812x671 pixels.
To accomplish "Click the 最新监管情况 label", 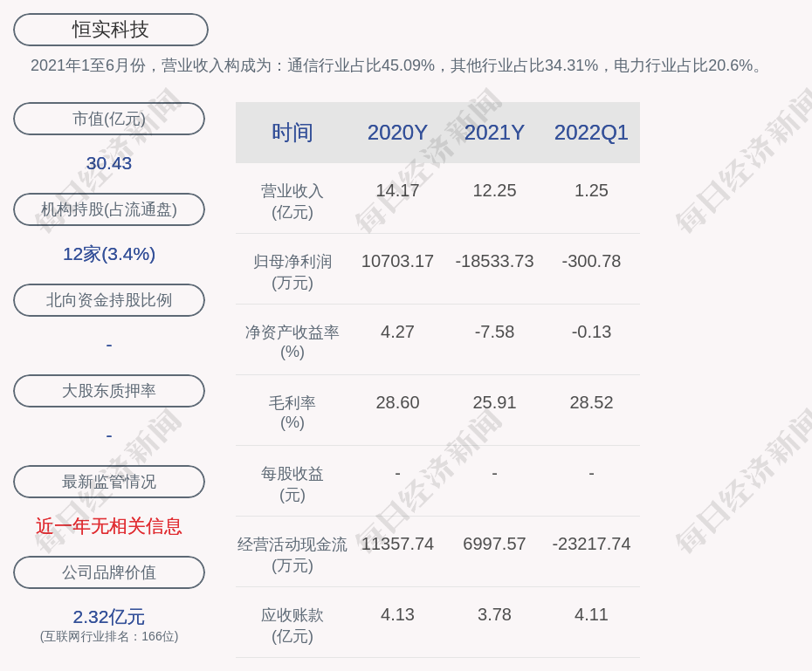I will (x=109, y=482).
